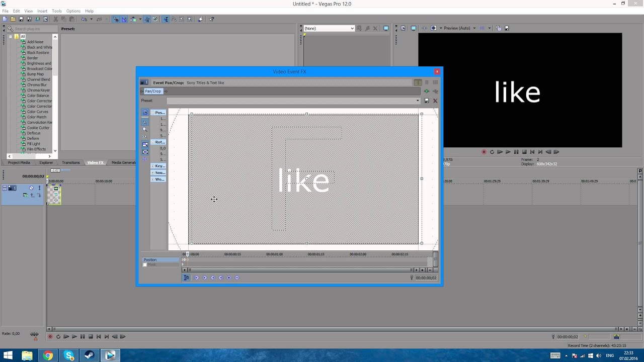Viewport: 644px width, 362px height.
Task: Click the keyframe timeline horizontal scrollbar
Action: 300,270
